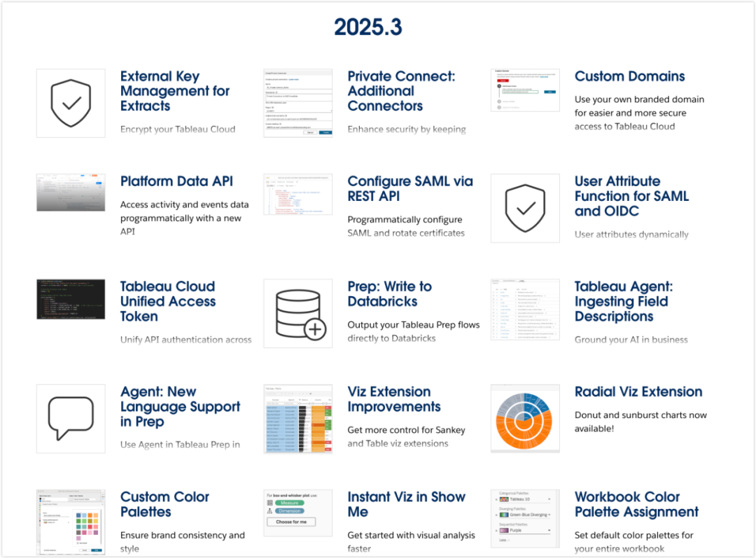The height and width of the screenshot is (558, 756).
Task: Click the Show Me box-and-whisker thumbnail
Action: pos(298,513)
